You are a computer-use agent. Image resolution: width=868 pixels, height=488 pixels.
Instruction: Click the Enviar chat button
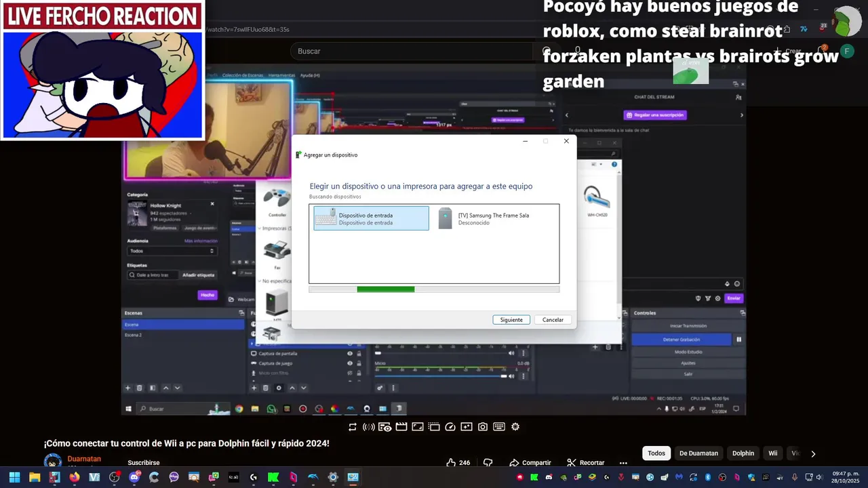click(733, 298)
